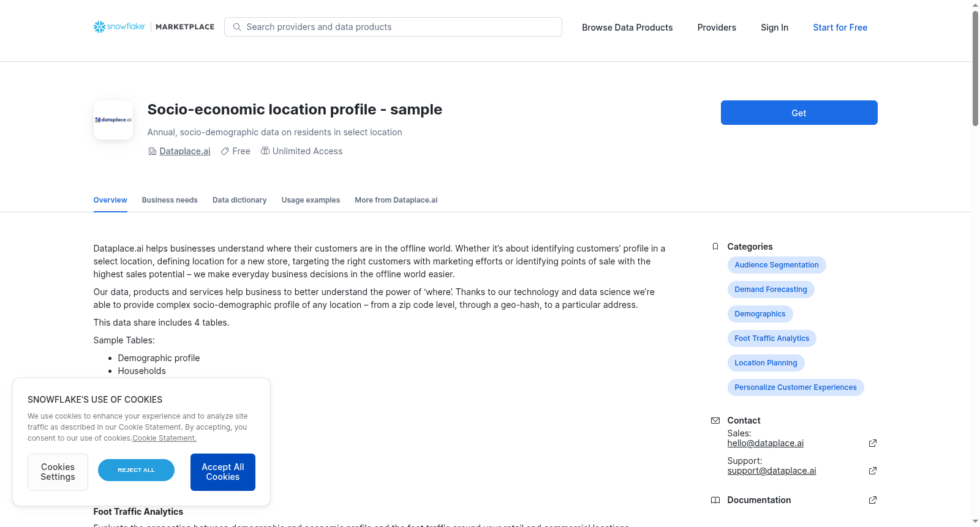
Task: Select Demand Forecasting category tag
Action: point(771,290)
